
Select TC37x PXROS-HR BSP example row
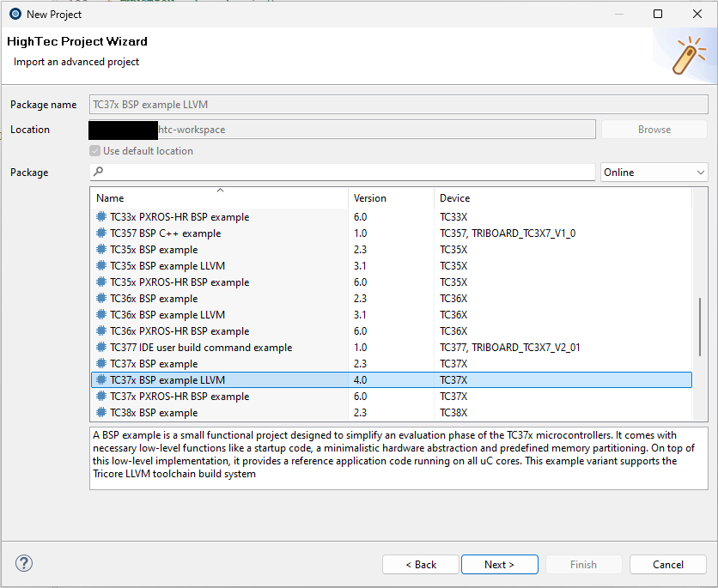coord(179,397)
